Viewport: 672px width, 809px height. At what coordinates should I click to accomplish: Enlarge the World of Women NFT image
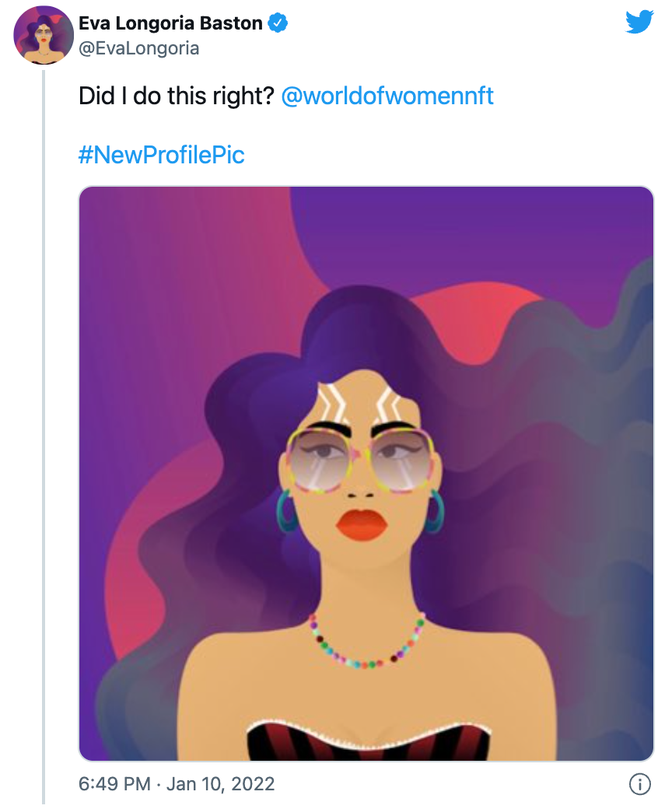[x=366, y=474]
